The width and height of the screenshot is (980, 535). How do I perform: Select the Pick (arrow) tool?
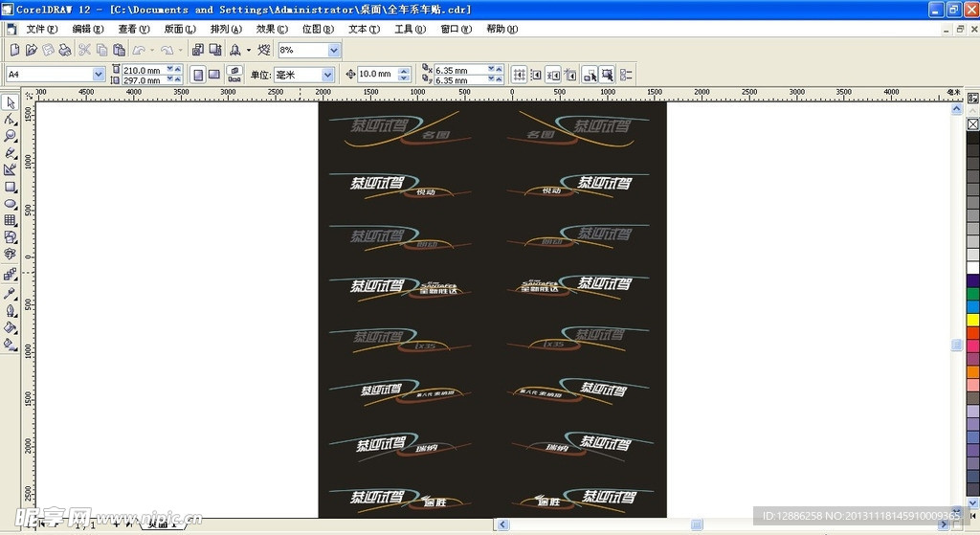10,102
